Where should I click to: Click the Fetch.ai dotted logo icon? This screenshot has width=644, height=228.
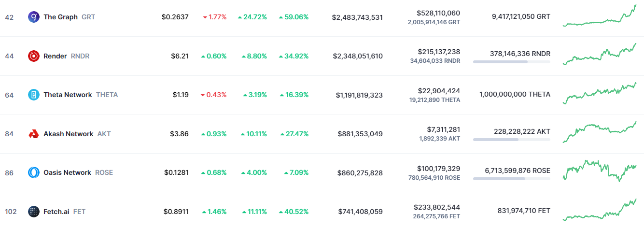tap(34, 211)
